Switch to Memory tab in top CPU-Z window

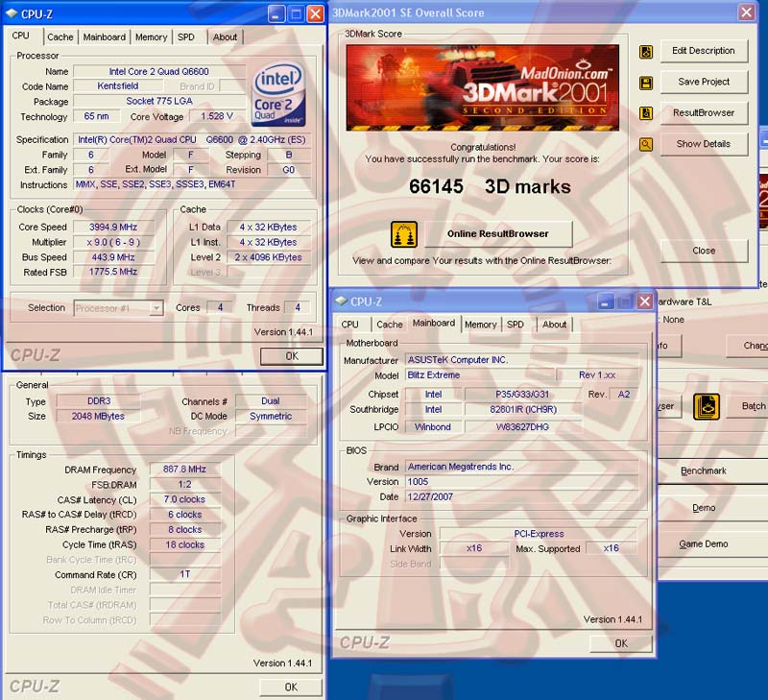pyautogui.click(x=152, y=37)
